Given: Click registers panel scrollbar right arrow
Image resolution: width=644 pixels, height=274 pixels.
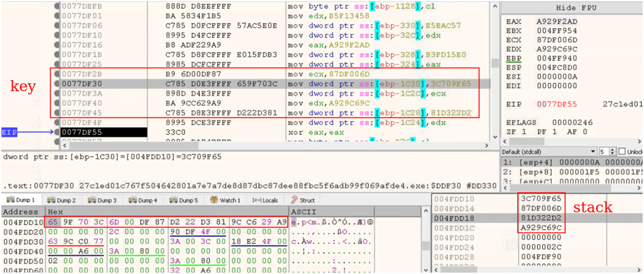Looking at the screenshot, I should point(641,141).
